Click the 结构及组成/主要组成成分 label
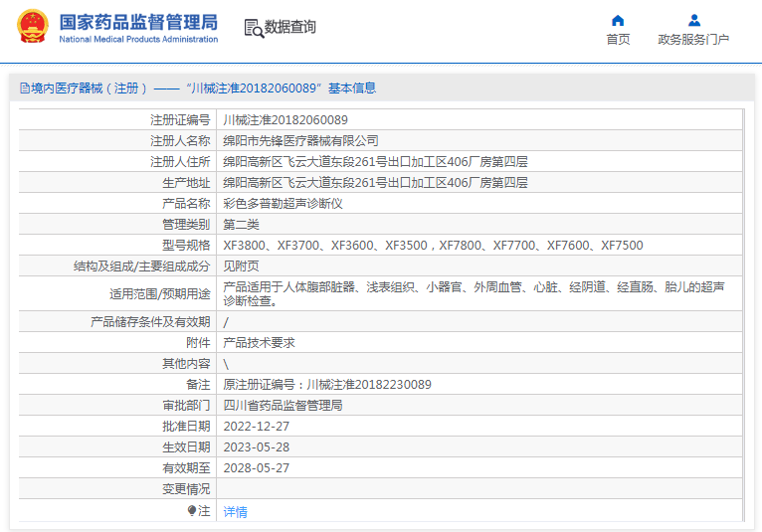 [142, 266]
